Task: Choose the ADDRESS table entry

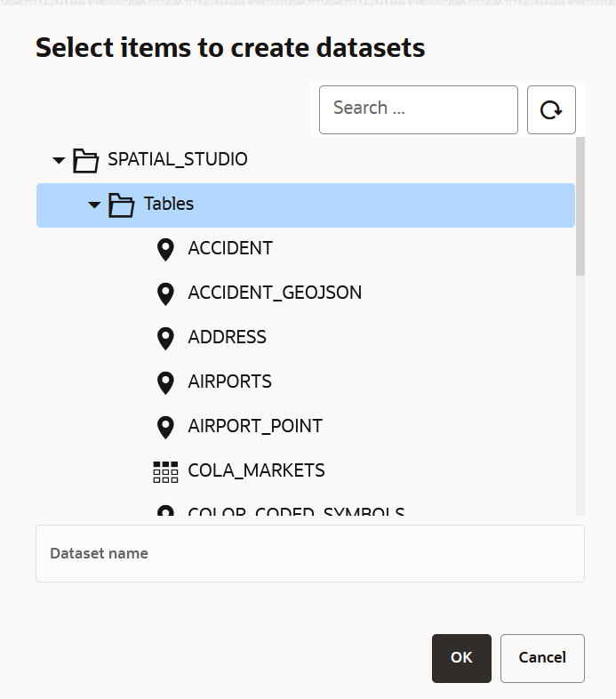Action: click(x=227, y=337)
